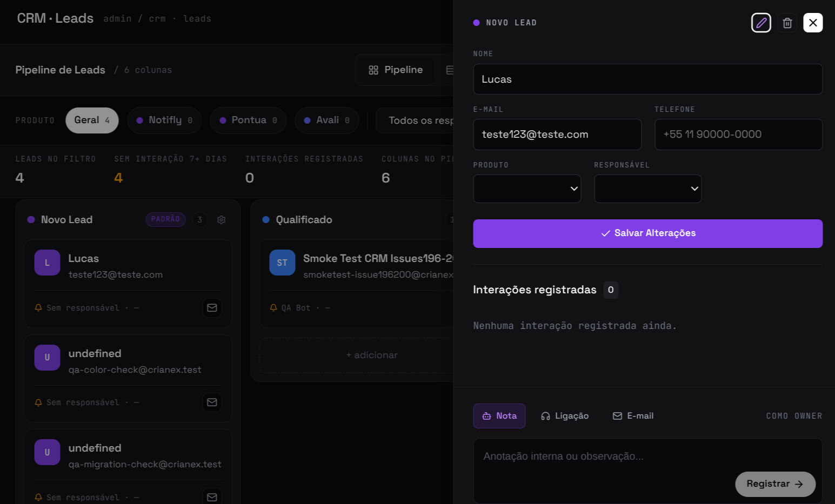The height and width of the screenshot is (504, 835).
Task: Click the crm breadcrumb
Action: click(157, 19)
